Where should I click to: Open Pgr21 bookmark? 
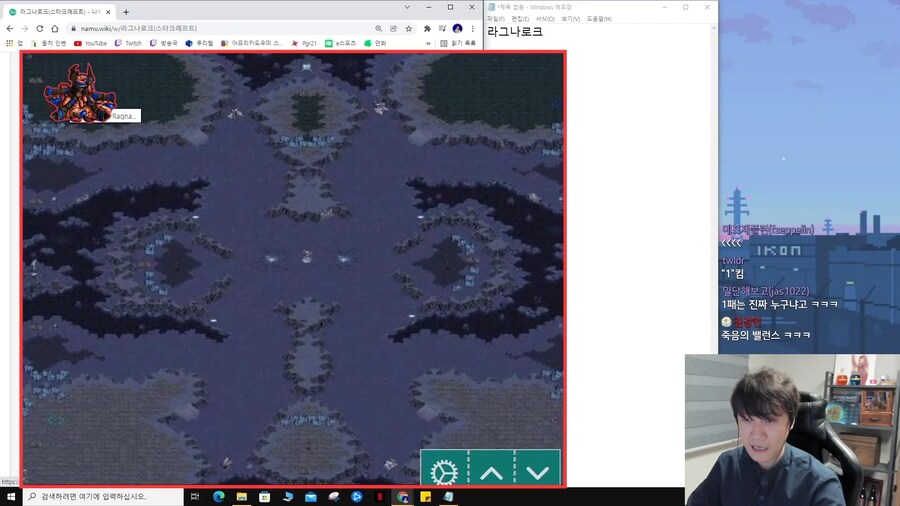304,43
